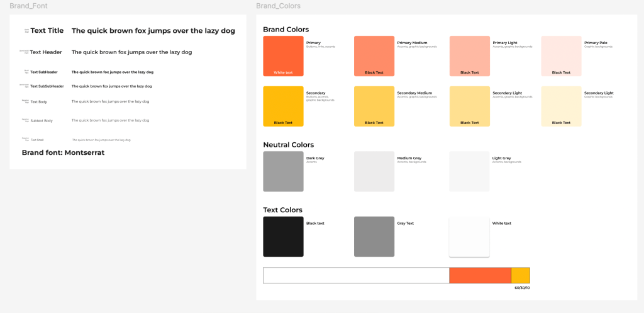Select the 'Brand font: Montserrat' text
This screenshot has width=644, height=313.
tap(63, 152)
